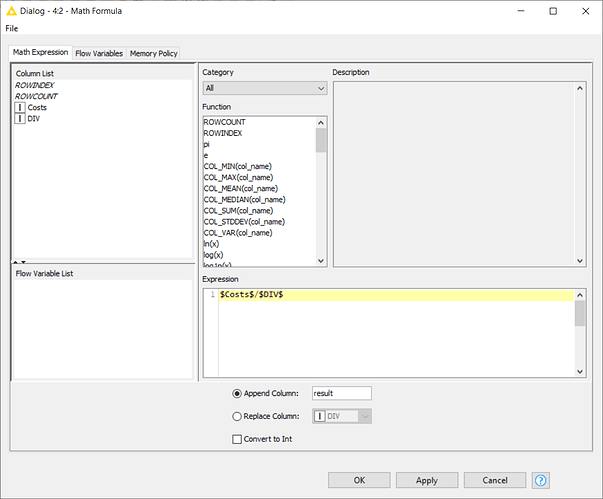The width and height of the screenshot is (603, 499).
Task: Select COL_SUM(col_name) function
Action: point(238,211)
